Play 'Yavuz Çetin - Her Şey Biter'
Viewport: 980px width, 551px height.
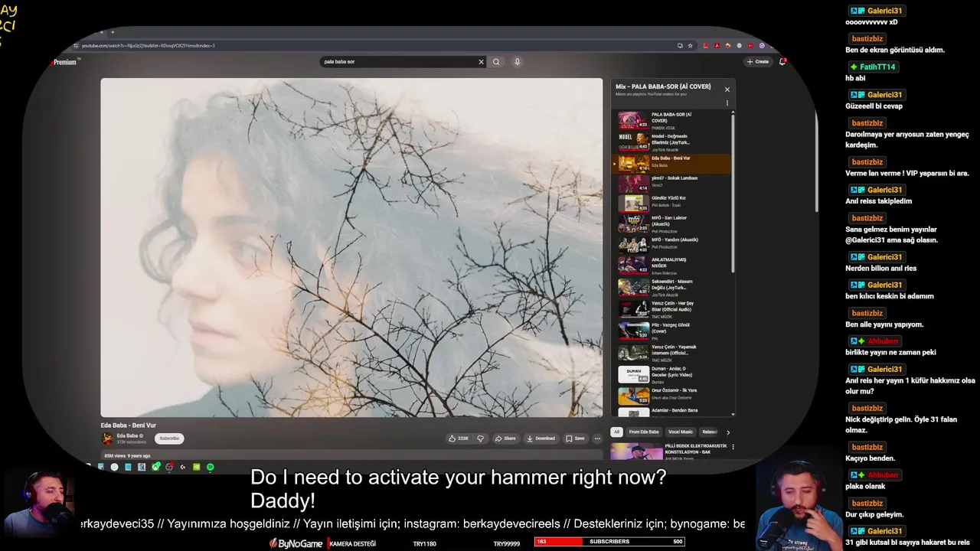671,309
